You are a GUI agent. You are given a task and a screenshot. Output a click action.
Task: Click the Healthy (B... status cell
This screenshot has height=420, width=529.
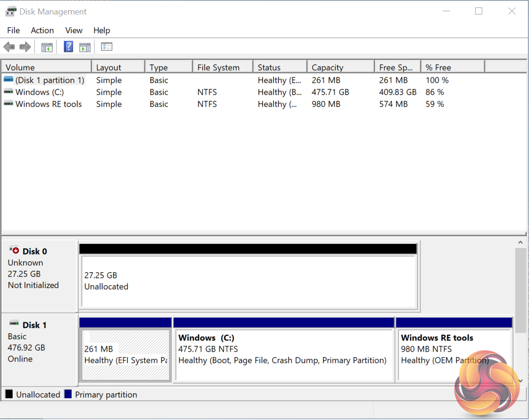279,92
